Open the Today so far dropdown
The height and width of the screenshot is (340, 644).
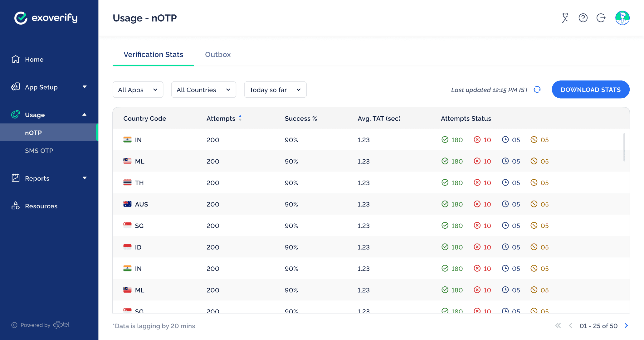(275, 90)
